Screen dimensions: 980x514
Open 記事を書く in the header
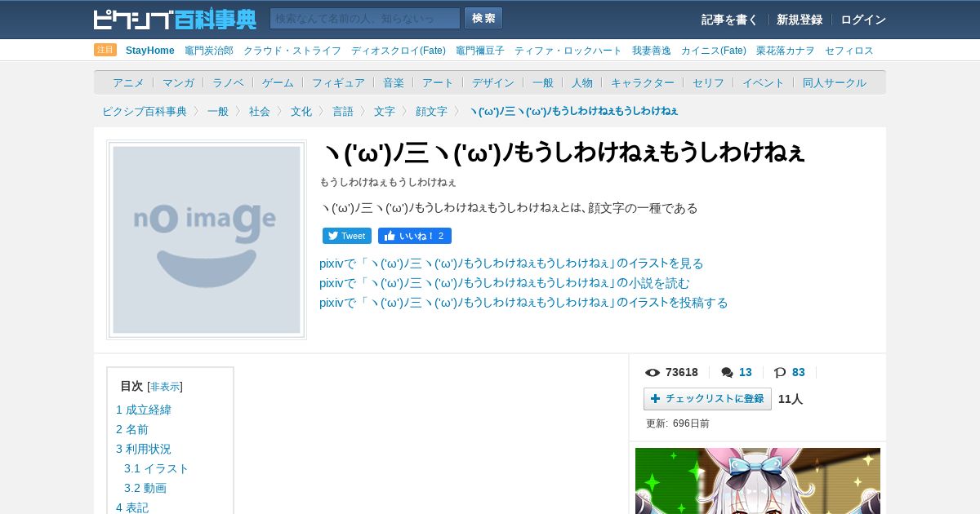click(x=729, y=20)
